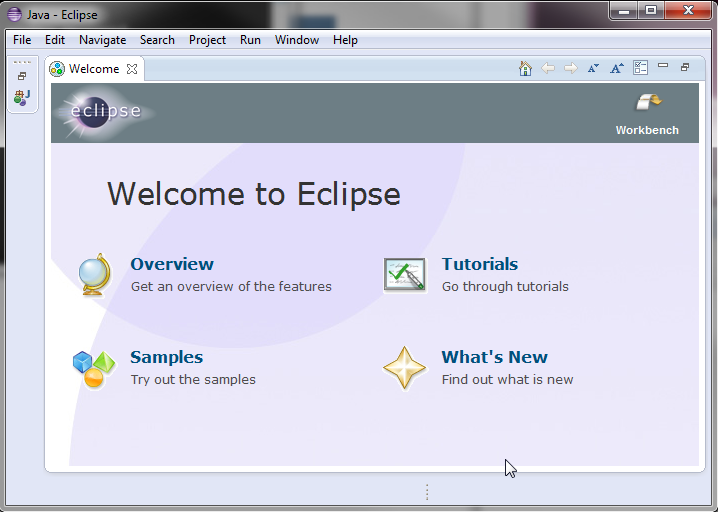Close the Eclipse window
This screenshot has height=512, width=718.
(688, 11)
